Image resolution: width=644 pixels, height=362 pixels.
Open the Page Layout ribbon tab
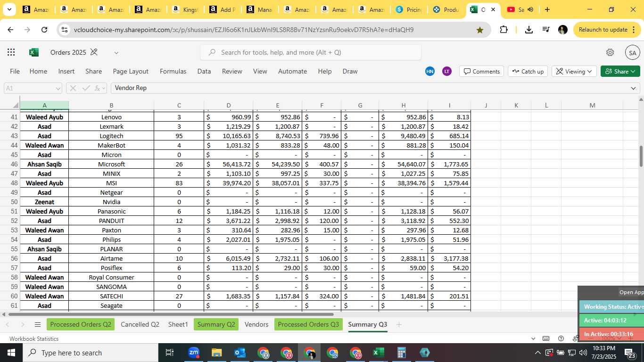coord(131,71)
